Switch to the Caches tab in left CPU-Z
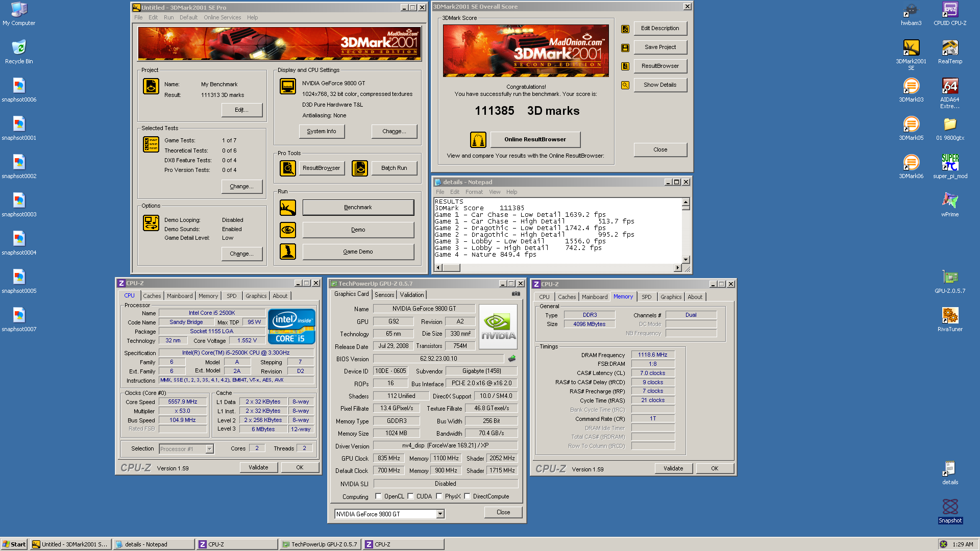The image size is (980, 551). click(x=152, y=296)
